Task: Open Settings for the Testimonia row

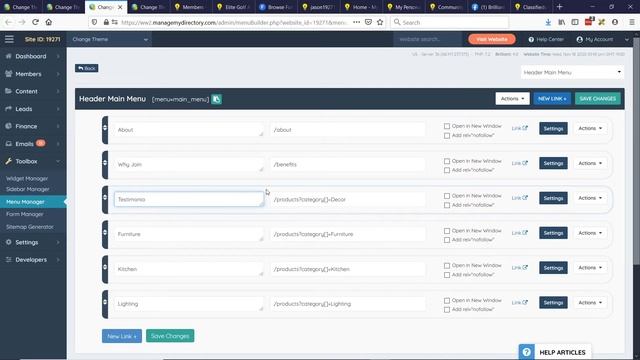Action: 553,198
